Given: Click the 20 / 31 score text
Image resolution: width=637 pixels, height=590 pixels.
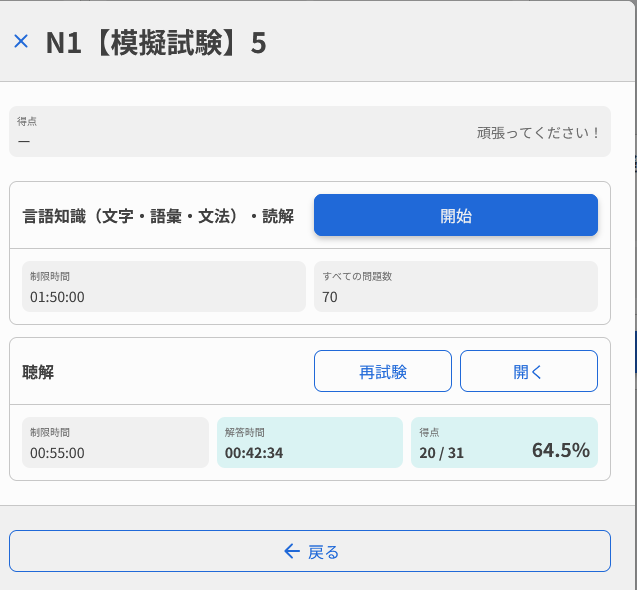Looking at the screenshot, I should pos(441,453).
